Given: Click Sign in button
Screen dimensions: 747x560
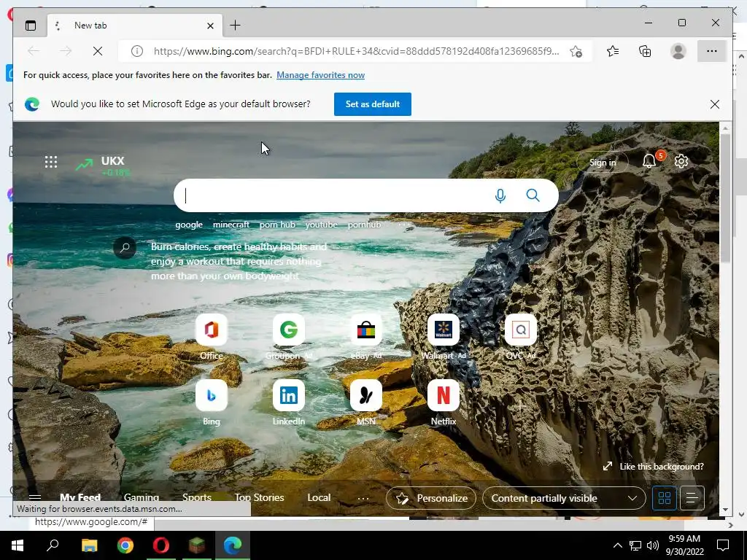Looking at the screenshot, I should [603, 163].
